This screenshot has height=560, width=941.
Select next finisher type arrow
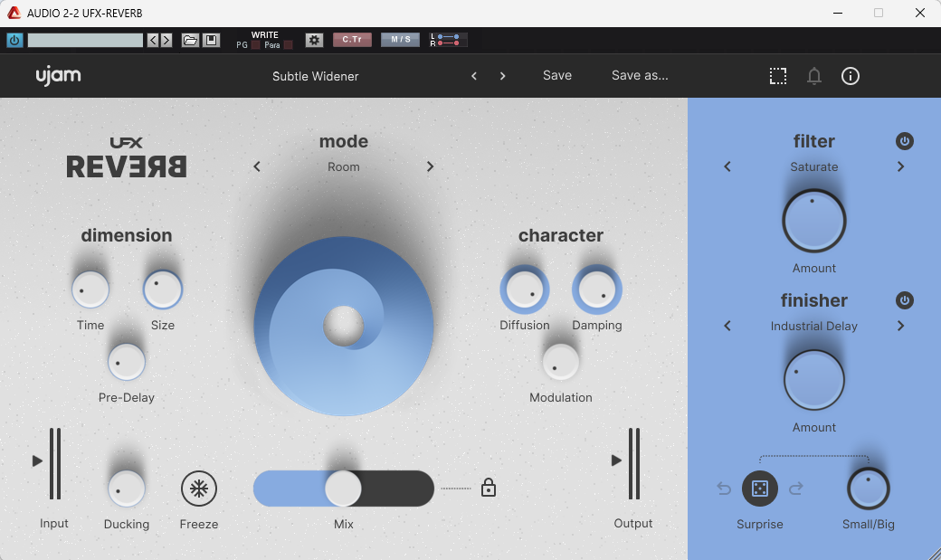point(900,326)
